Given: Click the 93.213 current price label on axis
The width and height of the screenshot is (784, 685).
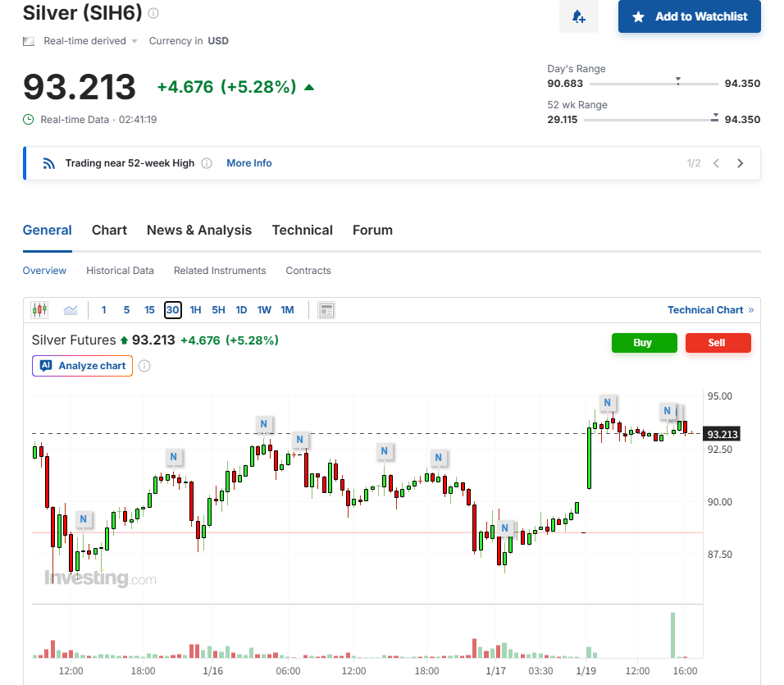Looking at the screenshot, I should (722, 434).
